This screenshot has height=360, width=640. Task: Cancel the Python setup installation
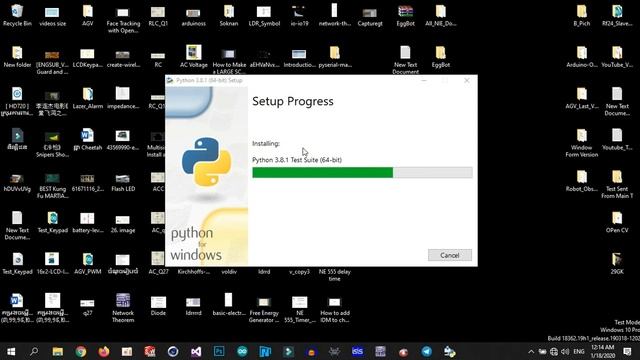[x=450, y=255]
